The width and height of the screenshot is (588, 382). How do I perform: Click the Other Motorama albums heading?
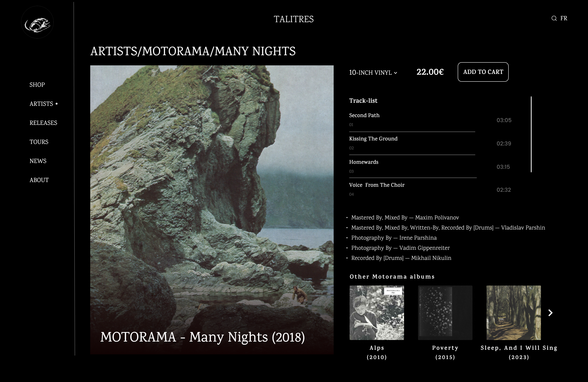(x=392, y=277)
